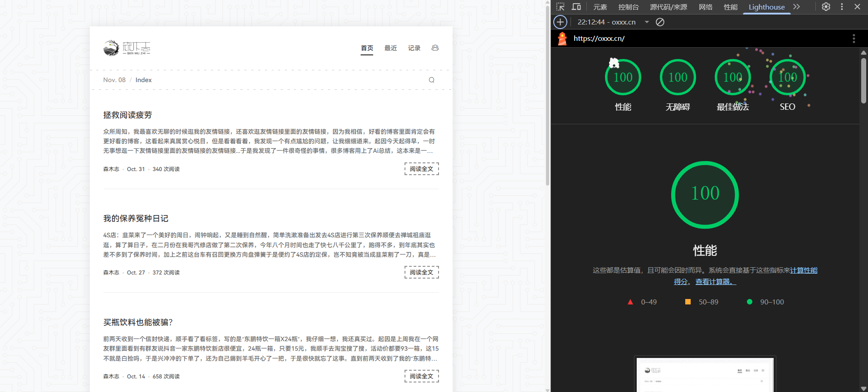Image resolution: width=868 pixels, height=392 pixels.
Task: Open the 查看计算器 link
Action: click(715, 282)
